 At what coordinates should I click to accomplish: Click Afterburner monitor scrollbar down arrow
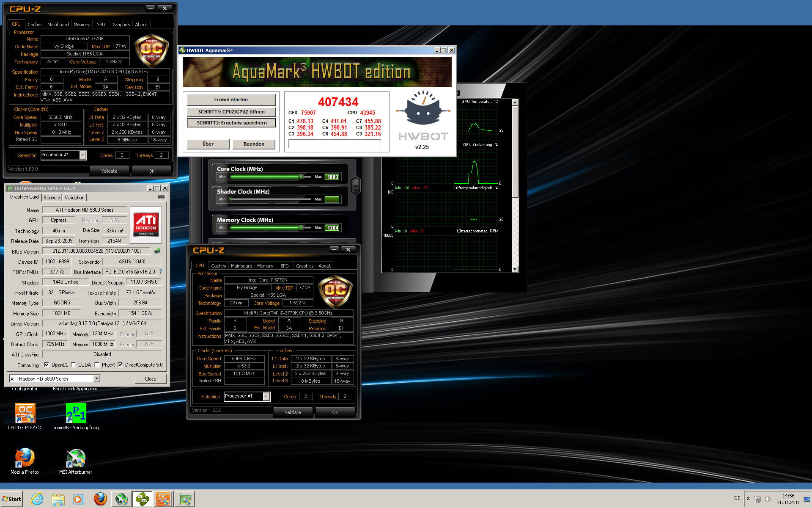[515, 269]
